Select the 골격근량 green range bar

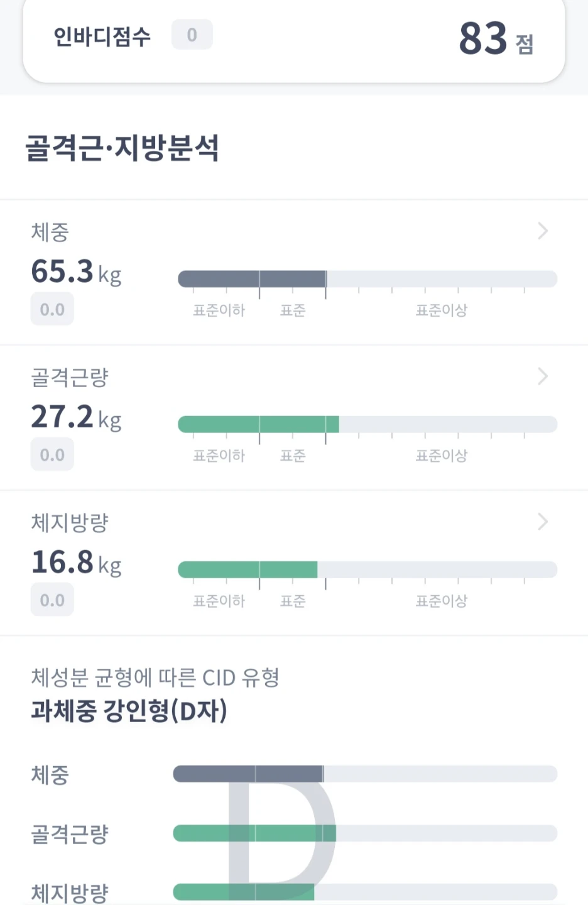click(367, 424)
